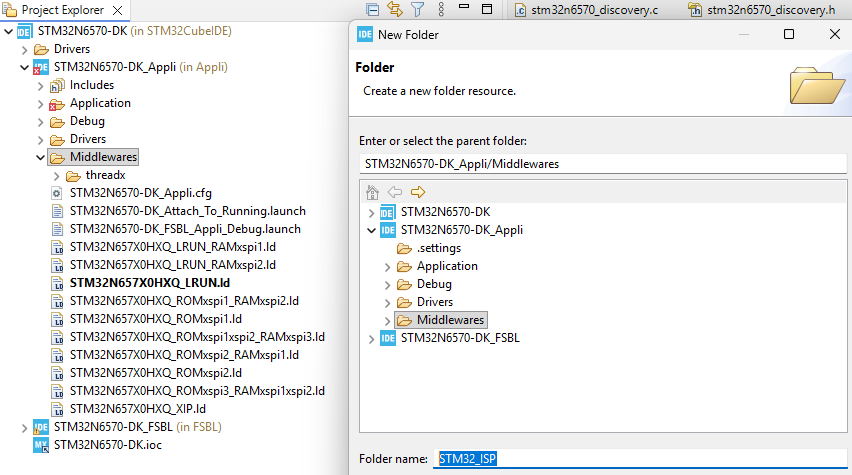Switch to stm32n6570_discovery.c editor tab

[x=586, y=10]
